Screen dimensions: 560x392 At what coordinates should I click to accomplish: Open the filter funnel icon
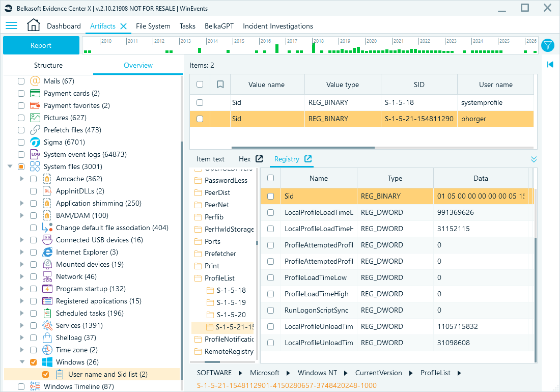547,45
